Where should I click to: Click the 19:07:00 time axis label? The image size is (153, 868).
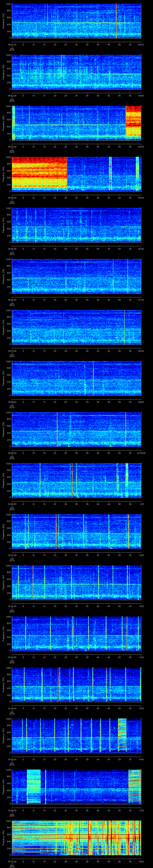[x=12, y=861]
